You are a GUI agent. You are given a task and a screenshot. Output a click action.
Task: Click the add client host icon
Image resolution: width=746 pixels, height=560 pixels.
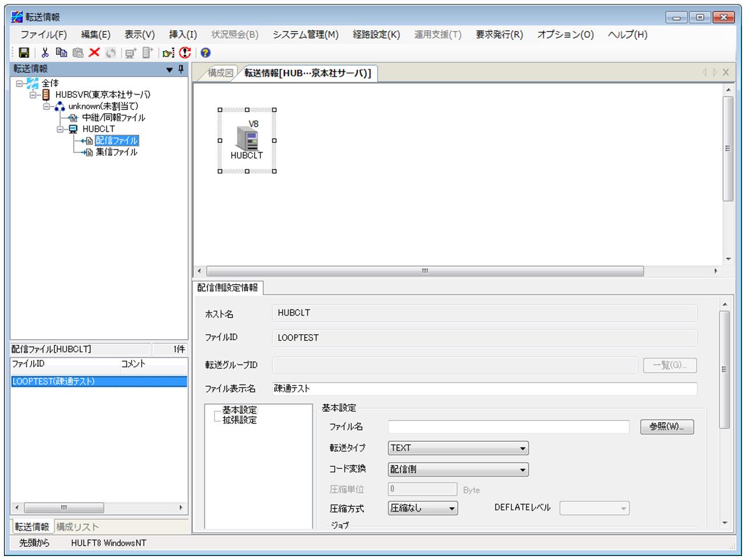[x=131, y=53]
